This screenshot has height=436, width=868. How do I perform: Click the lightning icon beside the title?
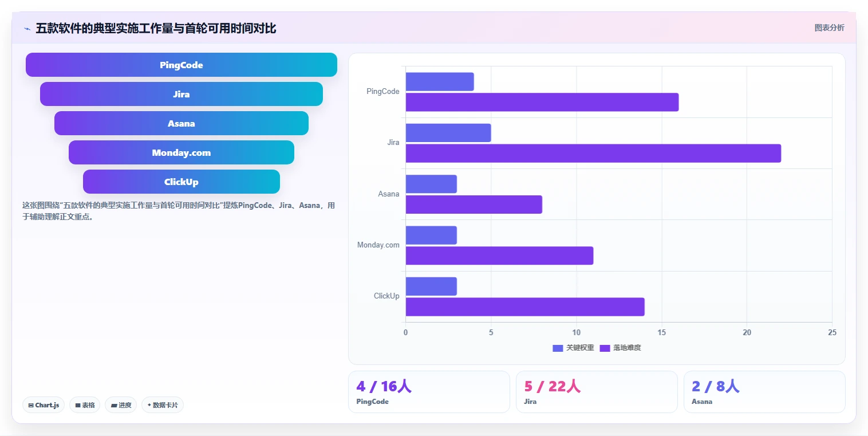[27, 29]
